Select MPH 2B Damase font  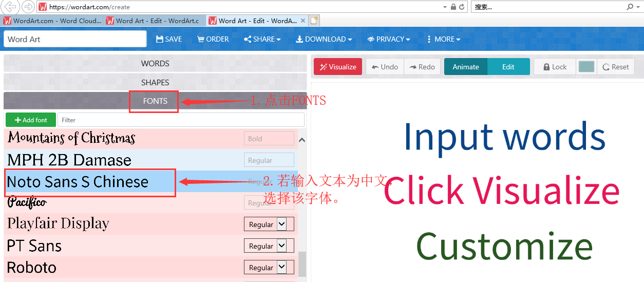pyautogui.click(x=69, y=160)
